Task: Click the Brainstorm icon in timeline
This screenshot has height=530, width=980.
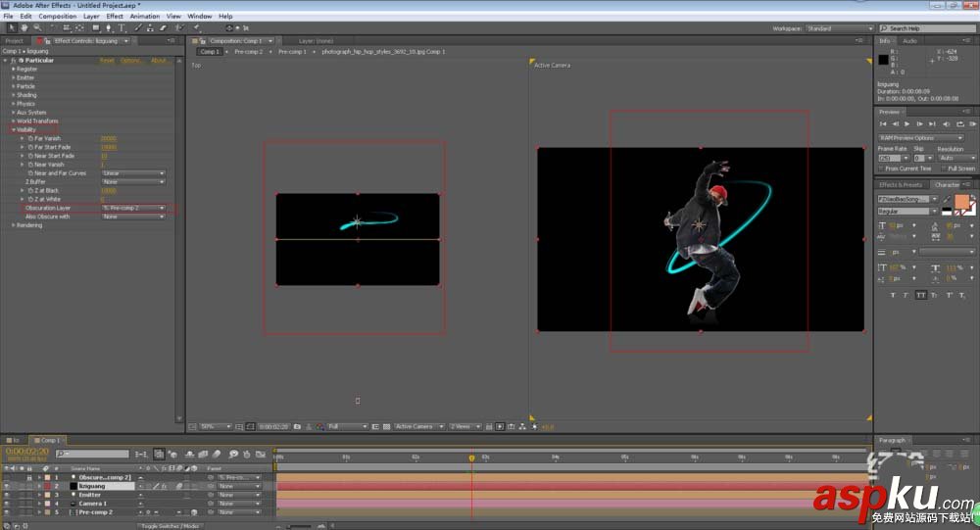Action: [233, 454]
